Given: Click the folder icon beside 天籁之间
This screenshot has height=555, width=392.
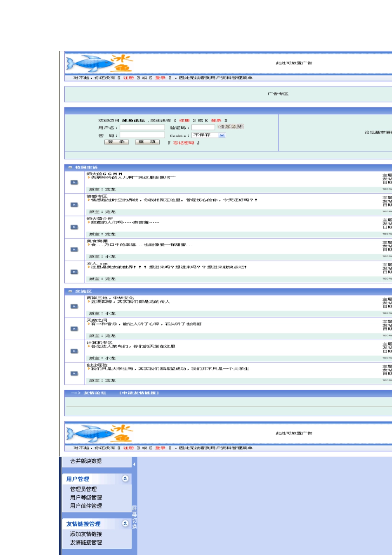Looking at the screenshot, I should pyautogui.click(x=74, y=328).
